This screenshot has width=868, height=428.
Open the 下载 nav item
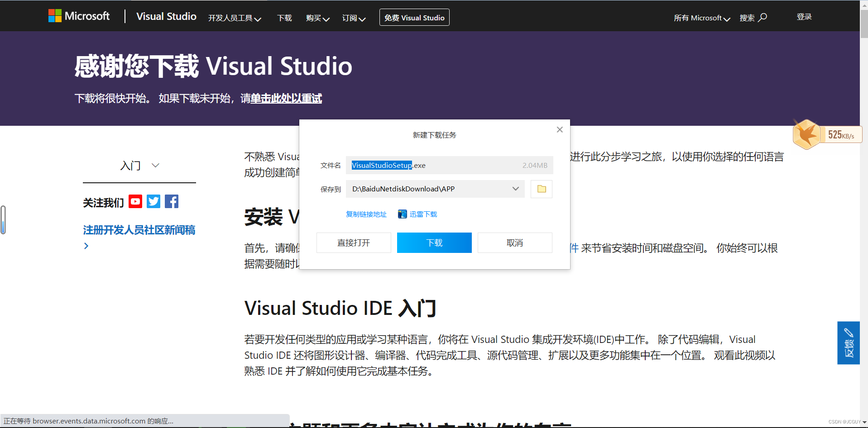pyautogui.click(x=284, y=18)
